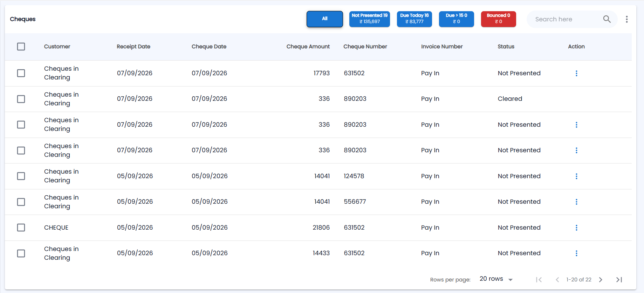Image resolution: width=644 pixels, height=293 pixels.
Task: Select the CHEQUE customer row checkbox
Action: coord(21,228)
